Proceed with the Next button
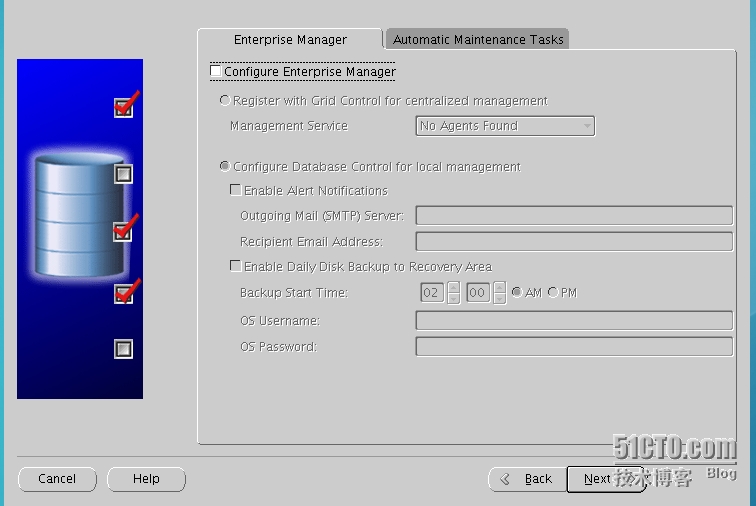Viewport: 756px width, 506px height. click(x=606, y=479)
